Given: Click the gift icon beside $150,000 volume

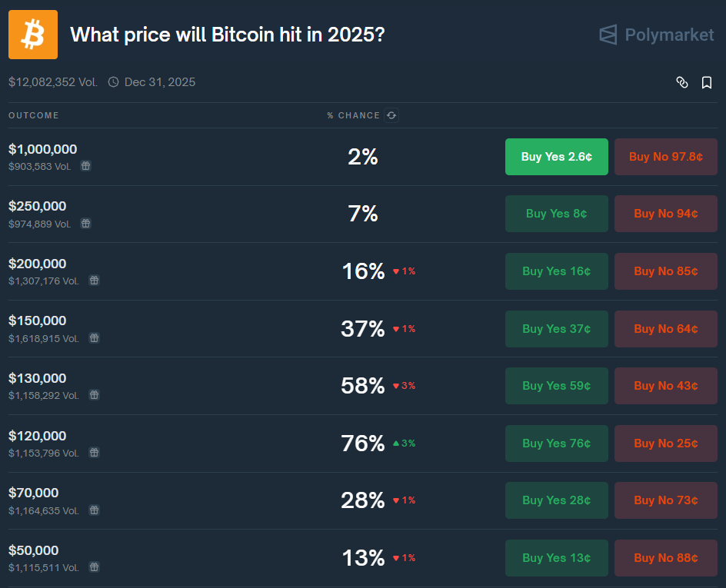Looking at the screenshot, I should (94, 337).
